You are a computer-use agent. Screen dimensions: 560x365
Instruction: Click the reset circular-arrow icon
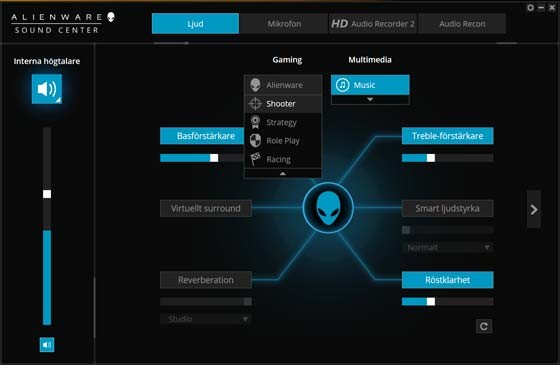(x=484, y=326)
